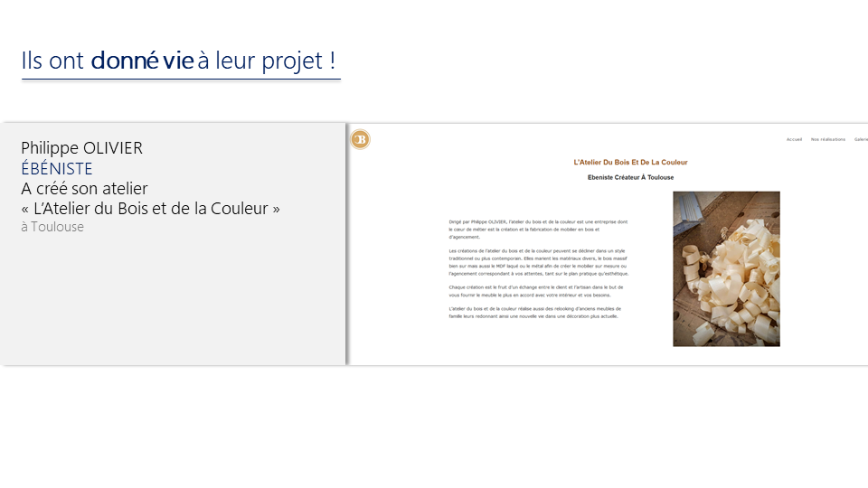868x488 pixels.
Task: Click the paragraph mentioning 'relooking d'anciens meubles'
Action: tap(534, 313)
